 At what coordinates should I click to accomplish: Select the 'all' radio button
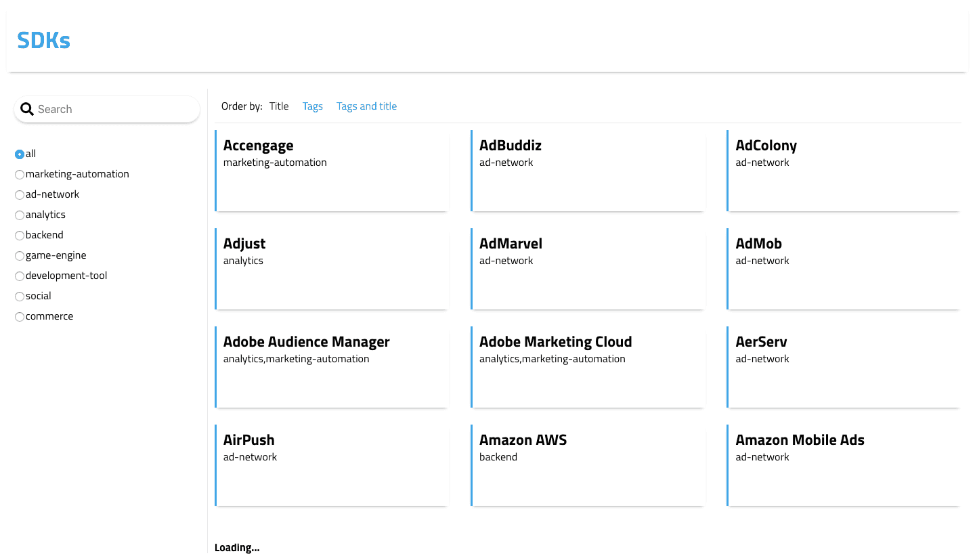[x=20, y=154]
